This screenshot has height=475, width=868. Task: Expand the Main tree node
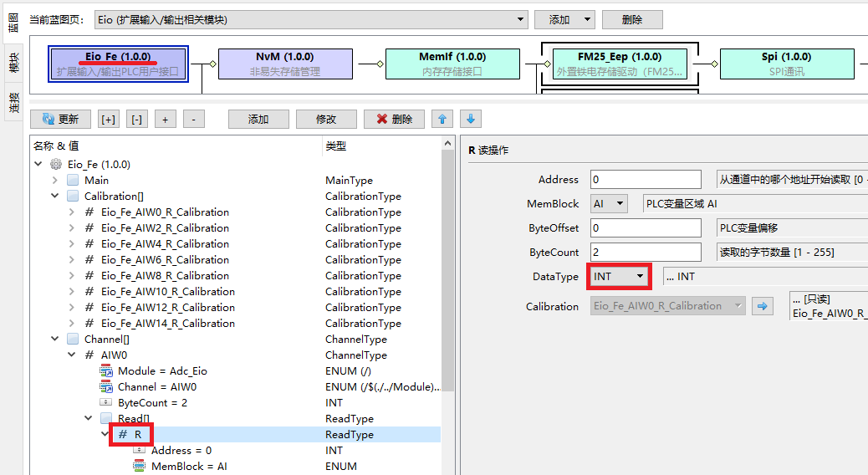tap(55, 181)
